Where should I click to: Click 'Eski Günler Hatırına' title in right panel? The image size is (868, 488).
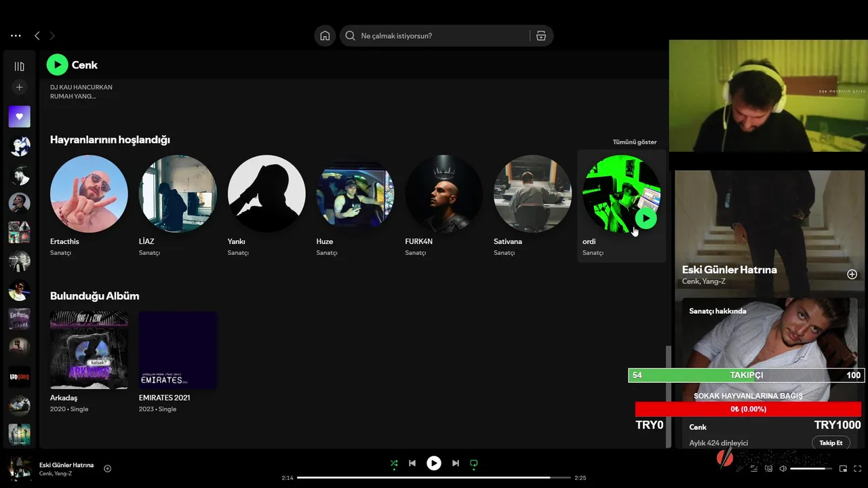[730, 270]
